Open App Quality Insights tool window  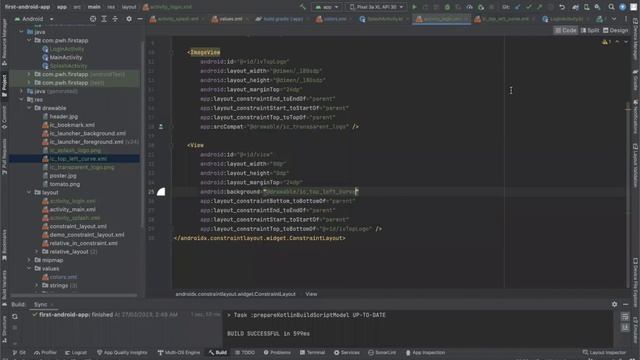(x=122, y=352)
